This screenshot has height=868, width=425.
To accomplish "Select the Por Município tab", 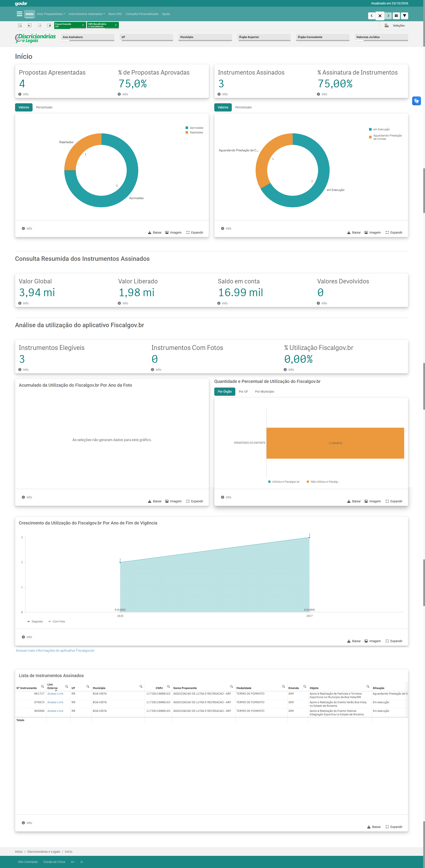I will tap(265, 392).
